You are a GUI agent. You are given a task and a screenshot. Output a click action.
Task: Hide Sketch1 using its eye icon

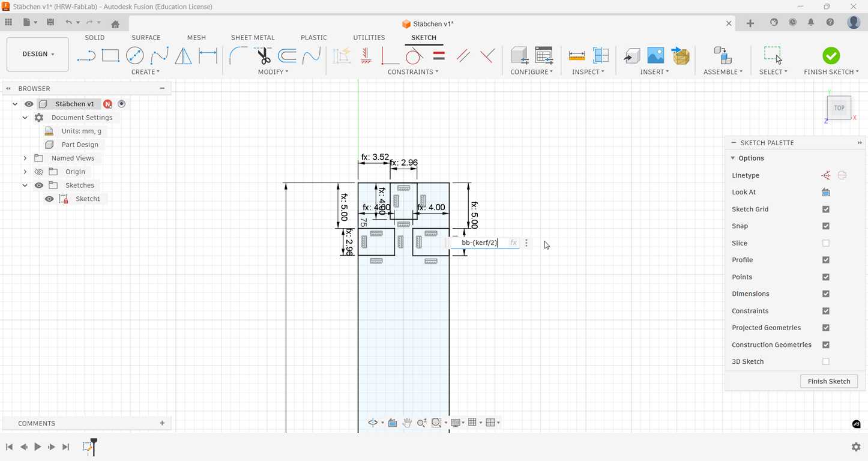pos(49,199)
